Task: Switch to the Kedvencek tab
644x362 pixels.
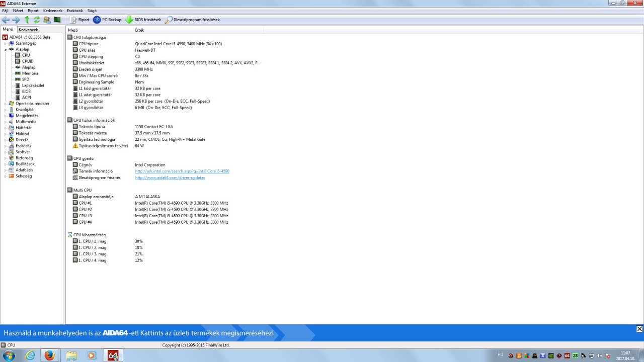Action: (x=28, y=30)
